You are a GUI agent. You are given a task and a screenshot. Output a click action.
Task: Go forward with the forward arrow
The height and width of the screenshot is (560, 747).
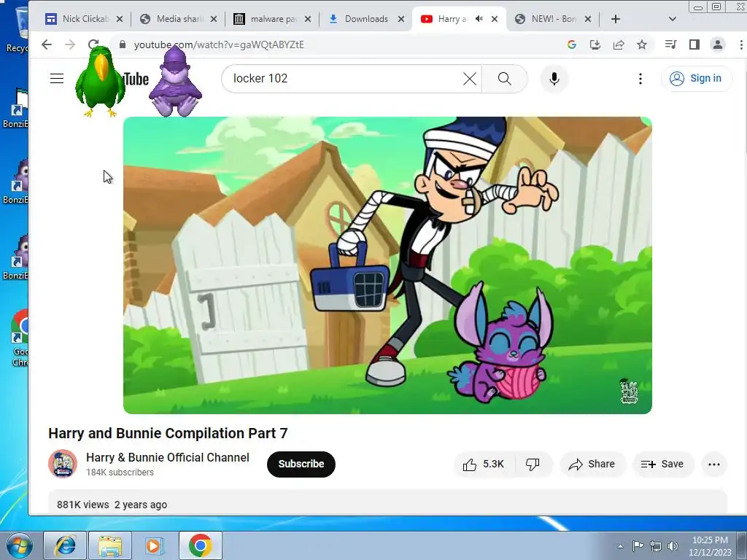tap(70, 44)
